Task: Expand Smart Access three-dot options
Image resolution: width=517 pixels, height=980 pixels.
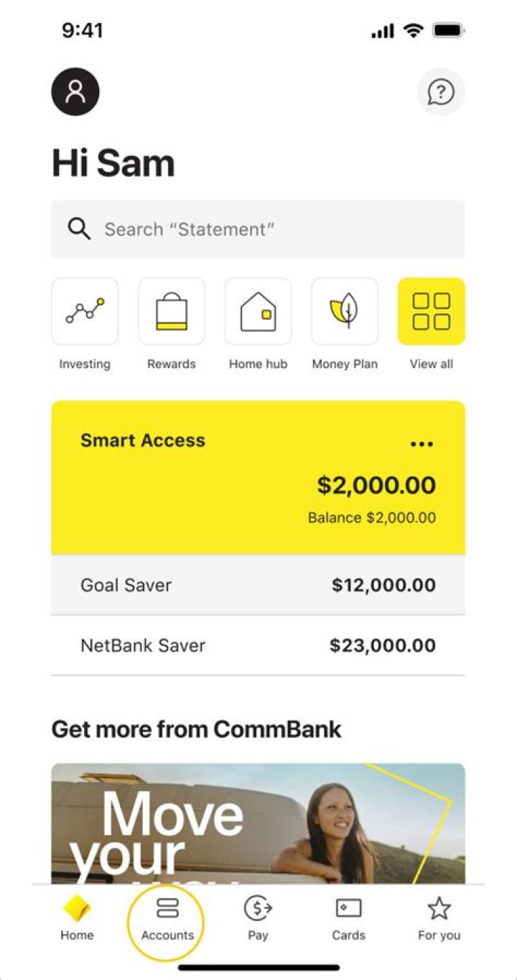Action: (421, 444)
